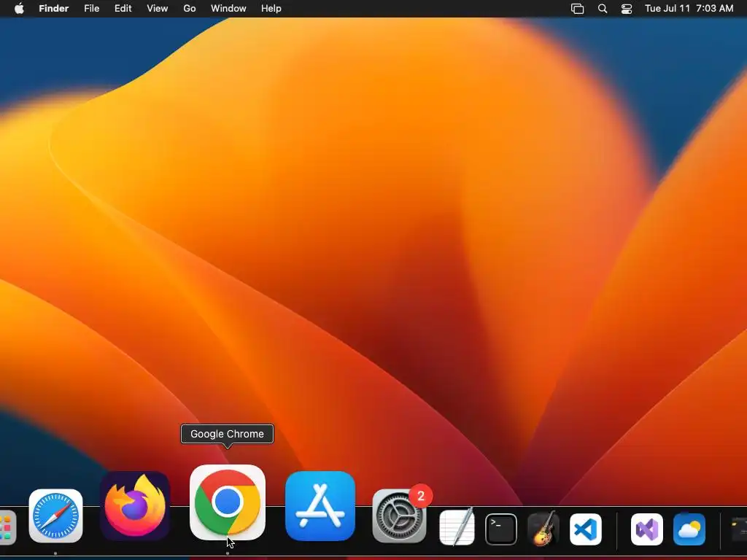Open System Settings with badge 2
This screenshot has width=747, height=560.
pyautogui.click(x=399, y=516)
